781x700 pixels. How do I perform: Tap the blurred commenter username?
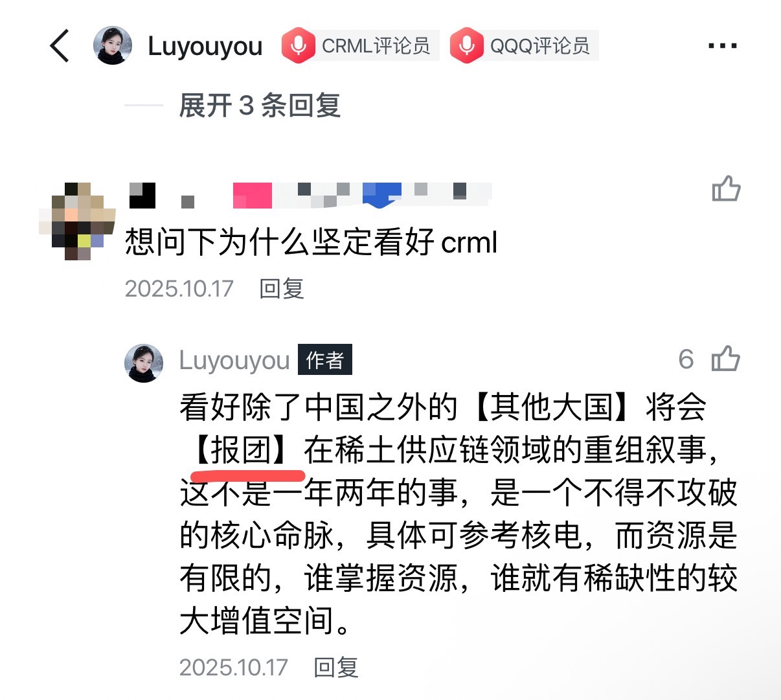[311, 195]
